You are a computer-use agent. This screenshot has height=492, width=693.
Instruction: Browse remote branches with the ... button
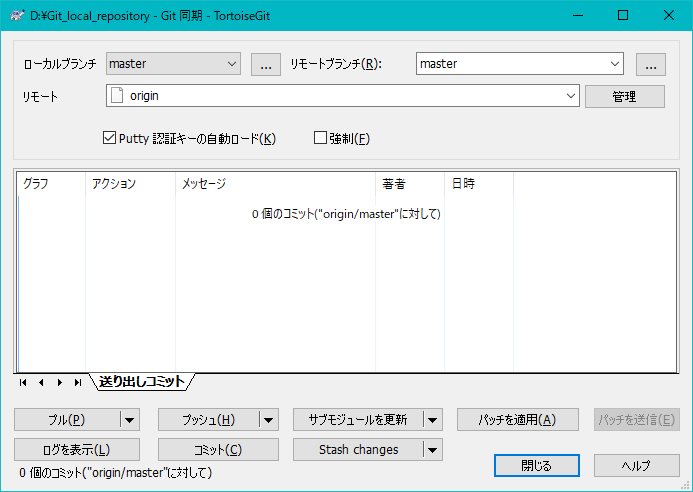651,65
